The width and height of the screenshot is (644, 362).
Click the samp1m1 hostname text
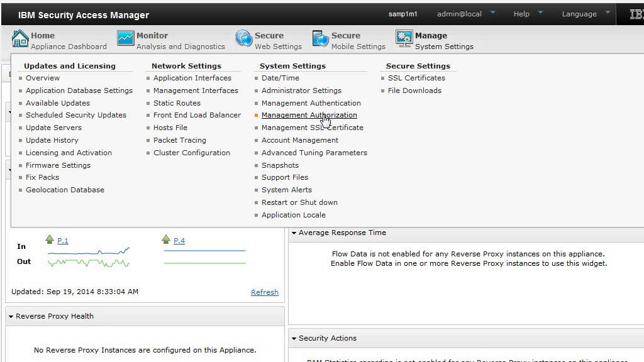click(402, 14)
